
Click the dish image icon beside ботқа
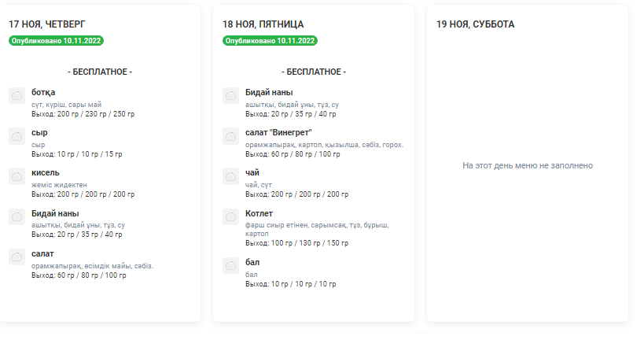click(x=17, y=96)
